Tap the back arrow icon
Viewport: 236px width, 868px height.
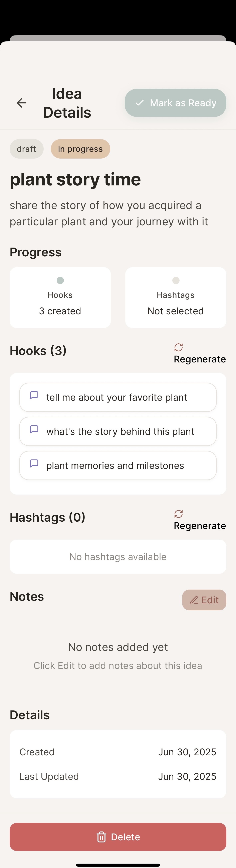pos(22,103)
